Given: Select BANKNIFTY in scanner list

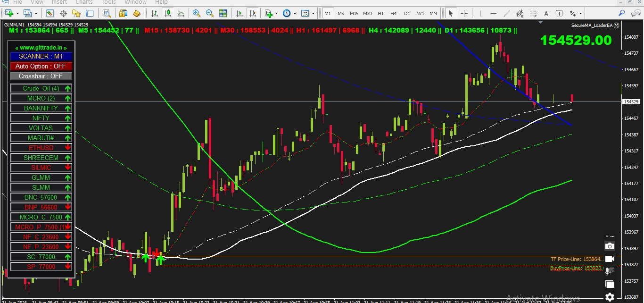Looking at the screenshot, I should coord(41,108).
